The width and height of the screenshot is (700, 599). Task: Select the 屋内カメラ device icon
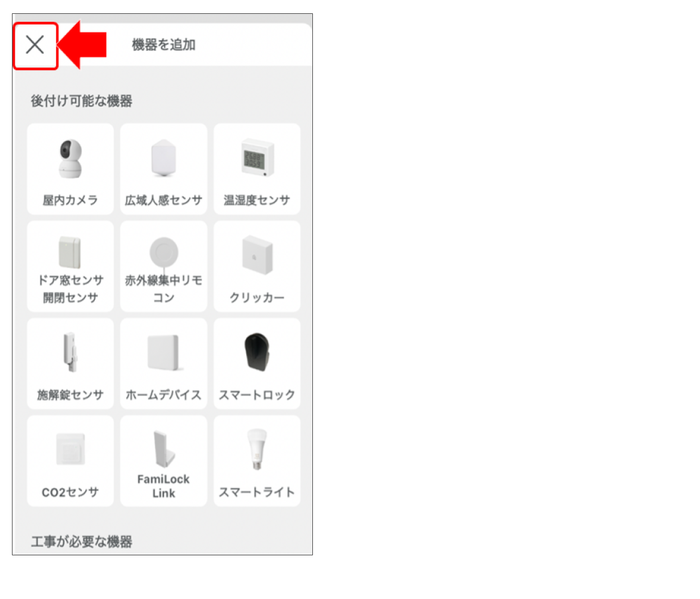point(70,159)
